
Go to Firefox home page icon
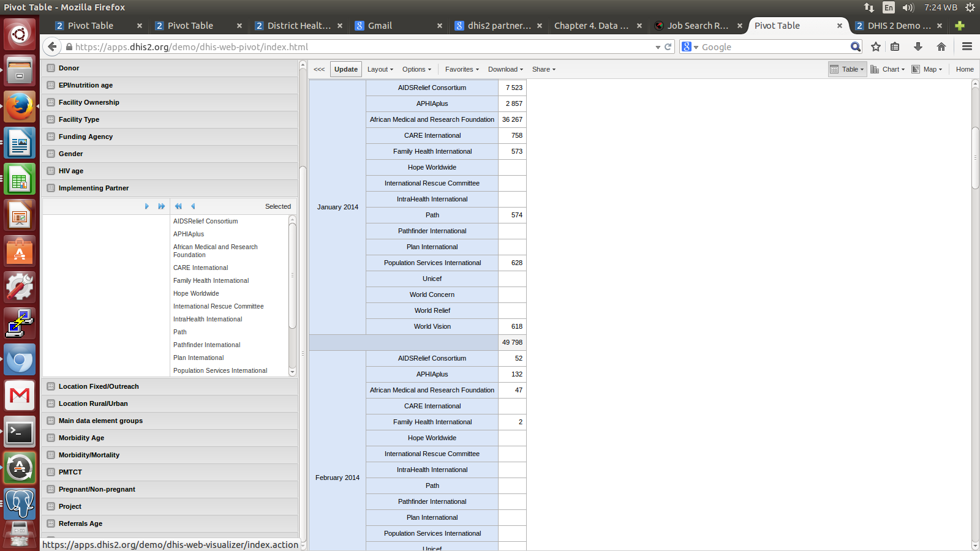pyautogui.click(x=941, y=47)
